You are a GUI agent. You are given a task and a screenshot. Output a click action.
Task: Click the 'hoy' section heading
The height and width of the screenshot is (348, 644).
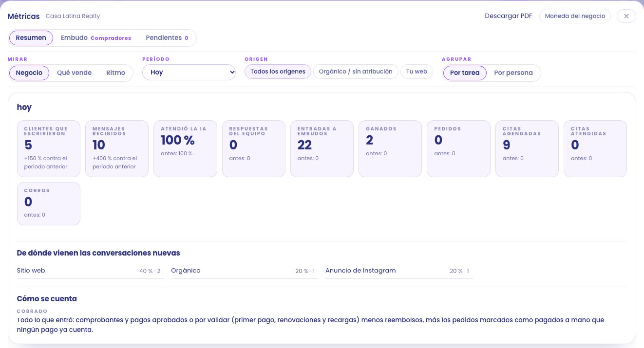24,108
